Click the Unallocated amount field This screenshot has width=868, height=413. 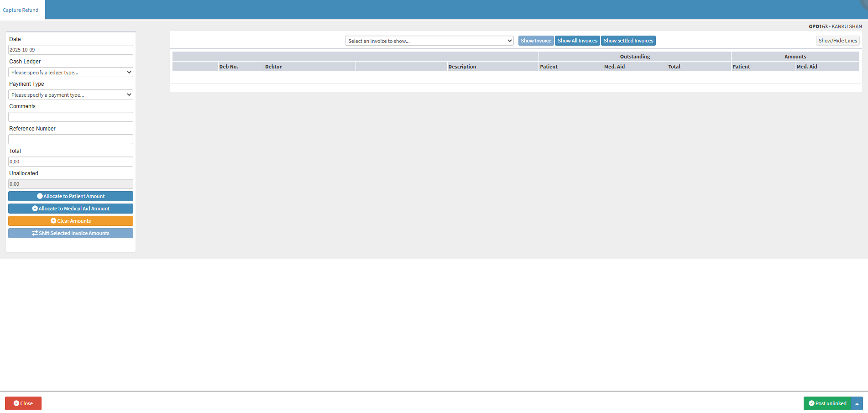tap(71, 184)
